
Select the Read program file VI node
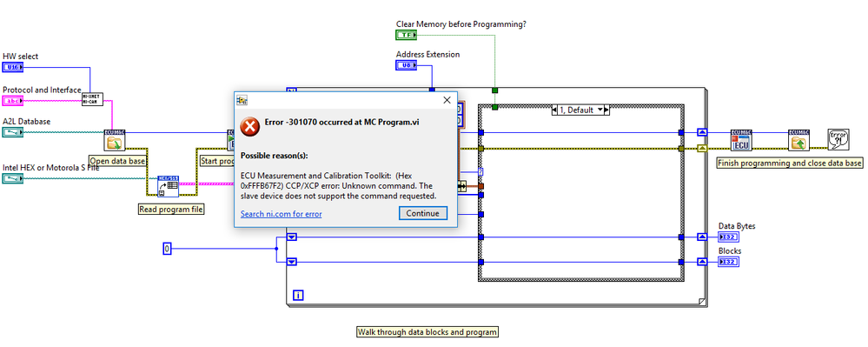coord(168,186)
